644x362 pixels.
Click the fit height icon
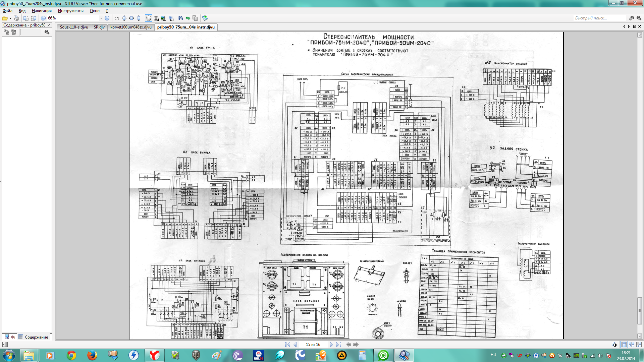click(139, 18)
